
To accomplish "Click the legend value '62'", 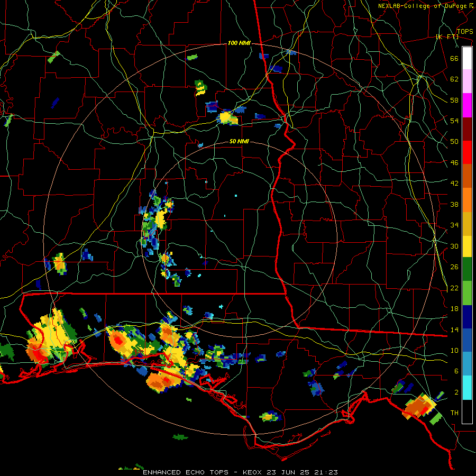I will tap(454, 79).
